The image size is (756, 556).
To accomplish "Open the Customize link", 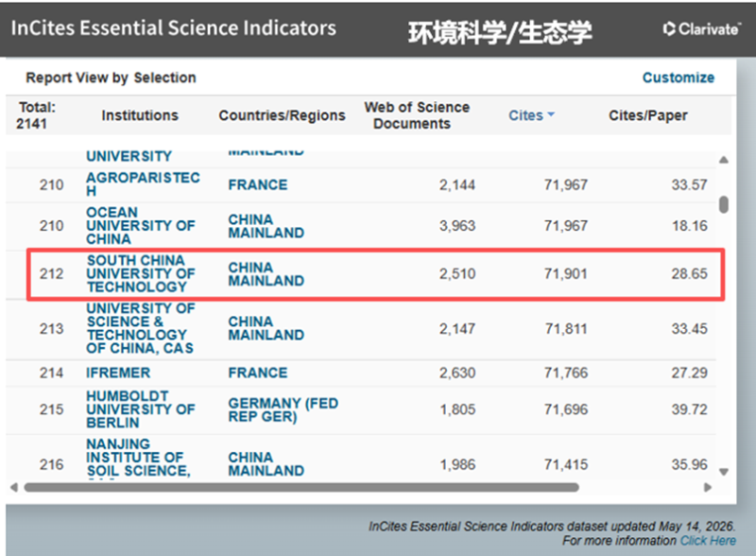I will tap(678, 78).
